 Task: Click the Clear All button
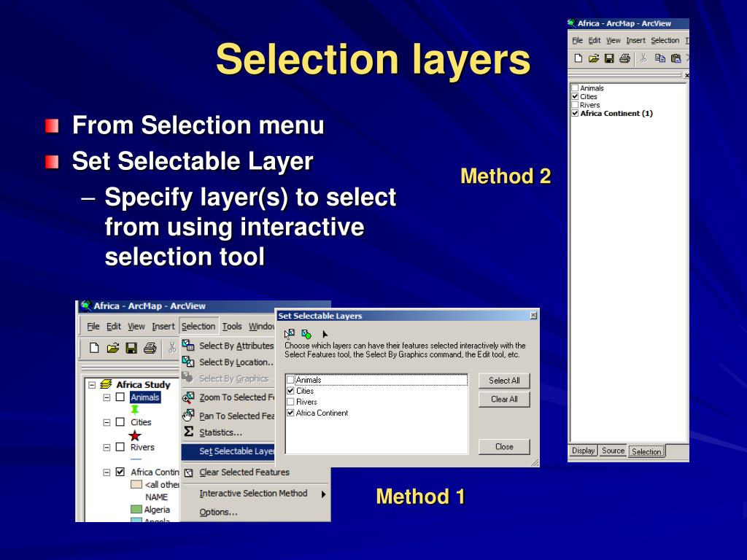pyautogui.click(x=504, y=399)
